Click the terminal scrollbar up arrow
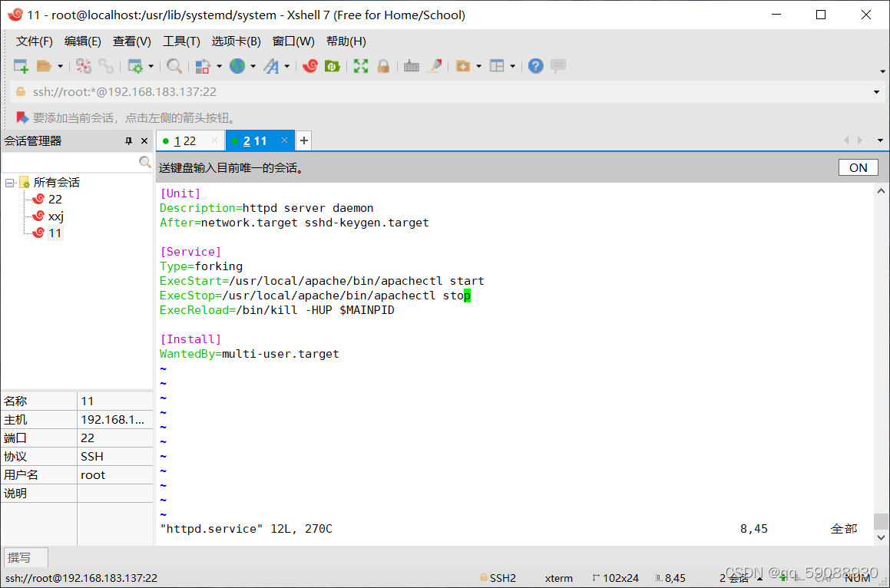This screenshot has width=890, height=588. (x=881, y=191)
